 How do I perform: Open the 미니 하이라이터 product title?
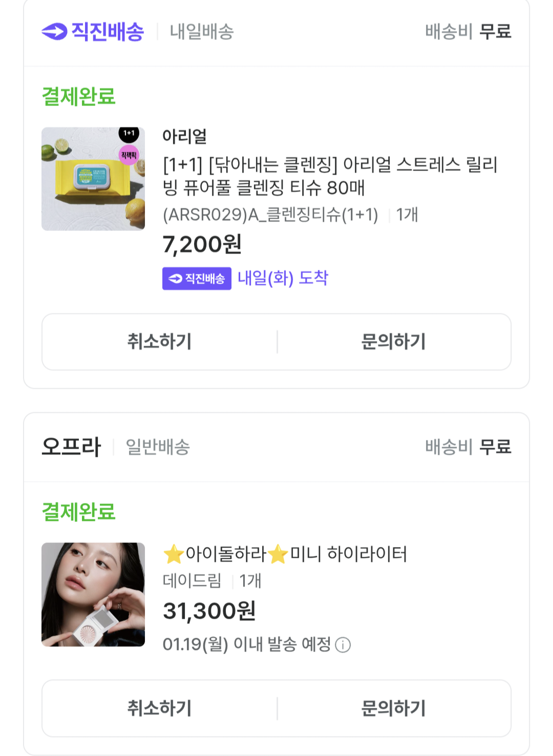(x=285, y=554)
